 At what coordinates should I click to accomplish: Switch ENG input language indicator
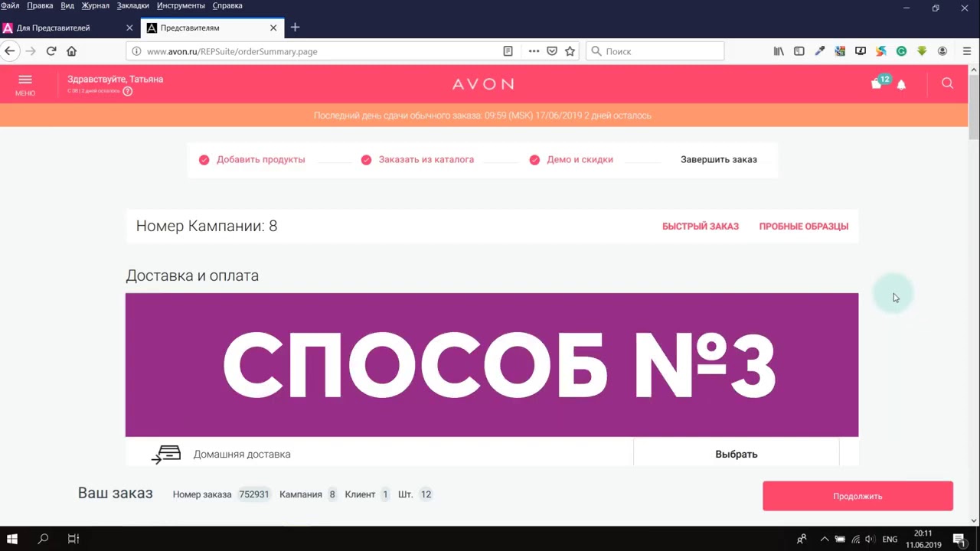pyautogui.click(x=890, y=539)
